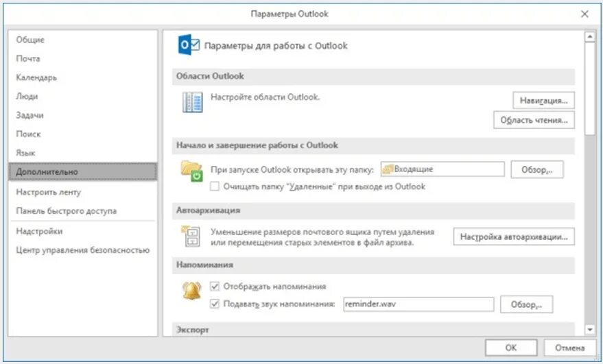
Task: Toggle Отображать напоминания checkbox
Action: point(215,287)
